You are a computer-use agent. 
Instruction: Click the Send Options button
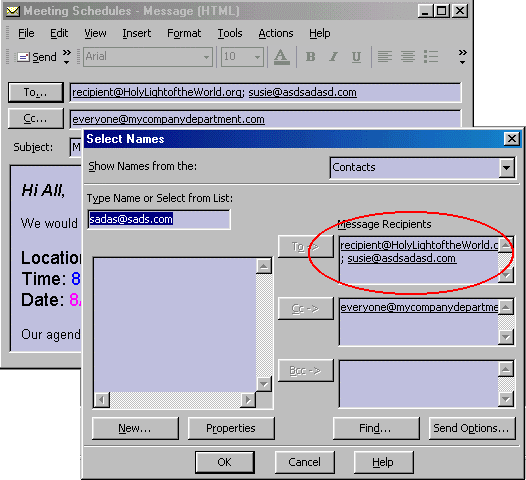click(471, 428)
